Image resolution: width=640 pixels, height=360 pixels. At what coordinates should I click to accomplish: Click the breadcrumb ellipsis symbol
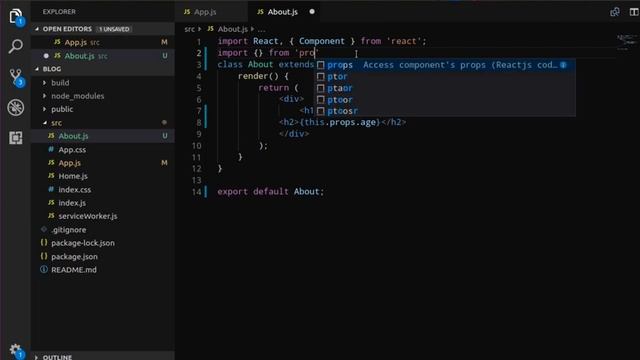(x=261, y=29)
